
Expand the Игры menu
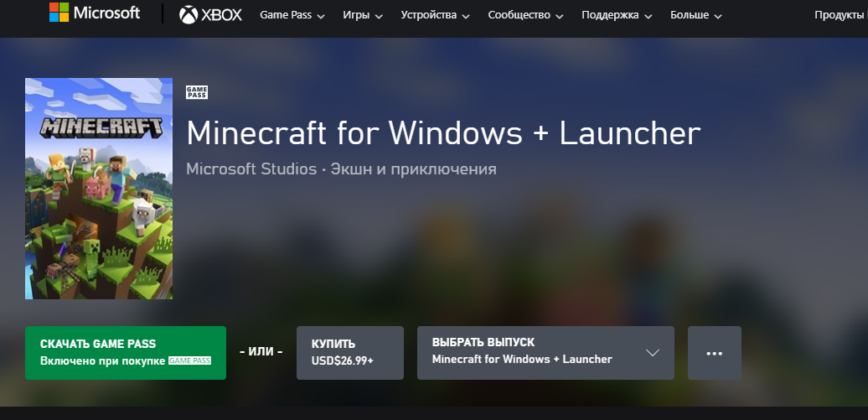click(363, 16)
